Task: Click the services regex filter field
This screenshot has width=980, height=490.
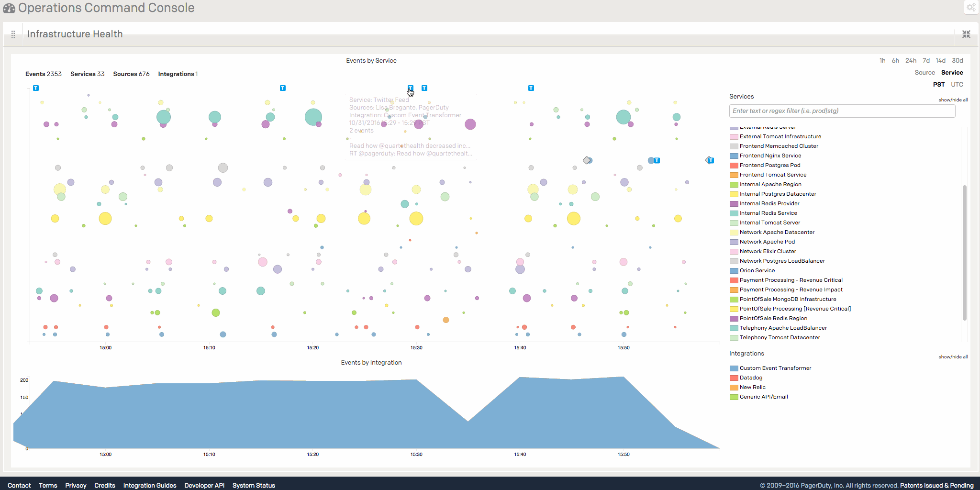Action: 842,111
